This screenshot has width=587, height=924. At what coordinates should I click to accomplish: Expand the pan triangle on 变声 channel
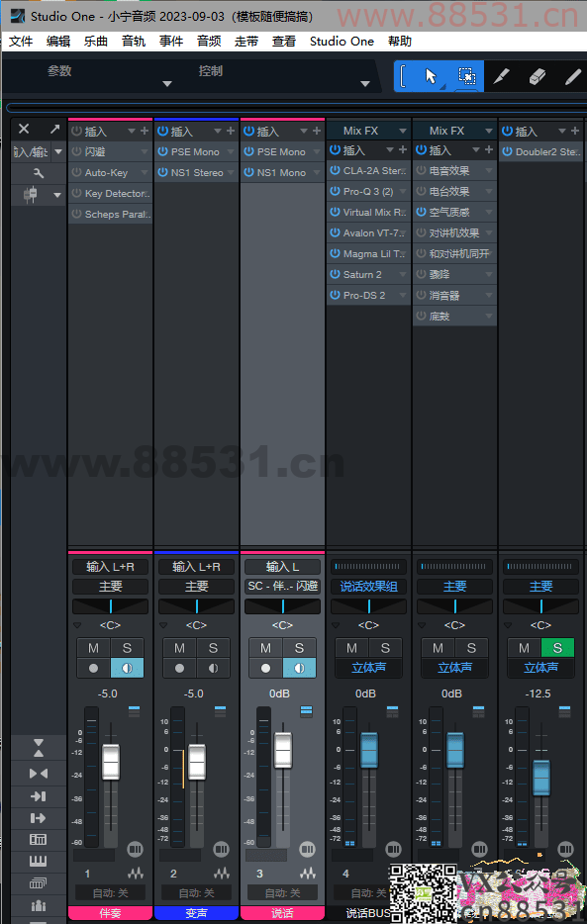163,625
